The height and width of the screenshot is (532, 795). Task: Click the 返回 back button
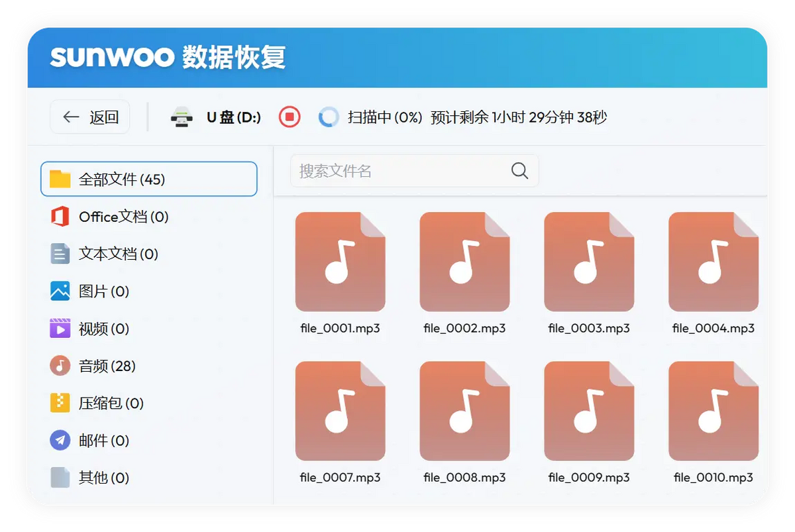[89, 117]
